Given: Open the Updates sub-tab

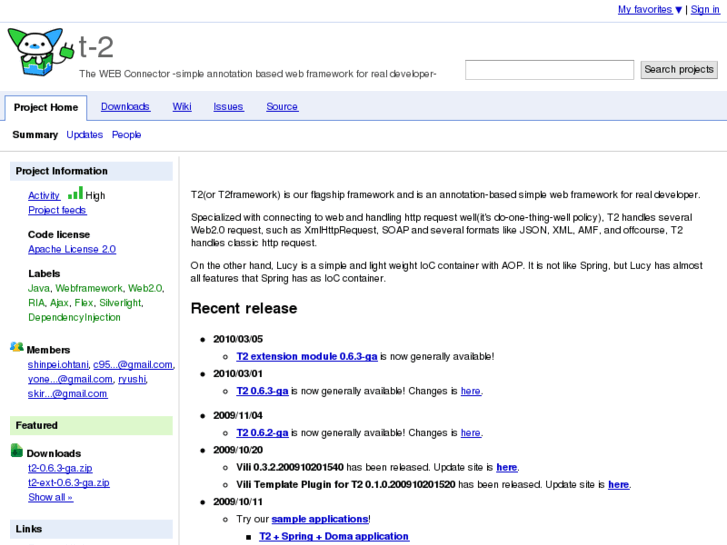Looking at the screenshot, I should 84,135.
